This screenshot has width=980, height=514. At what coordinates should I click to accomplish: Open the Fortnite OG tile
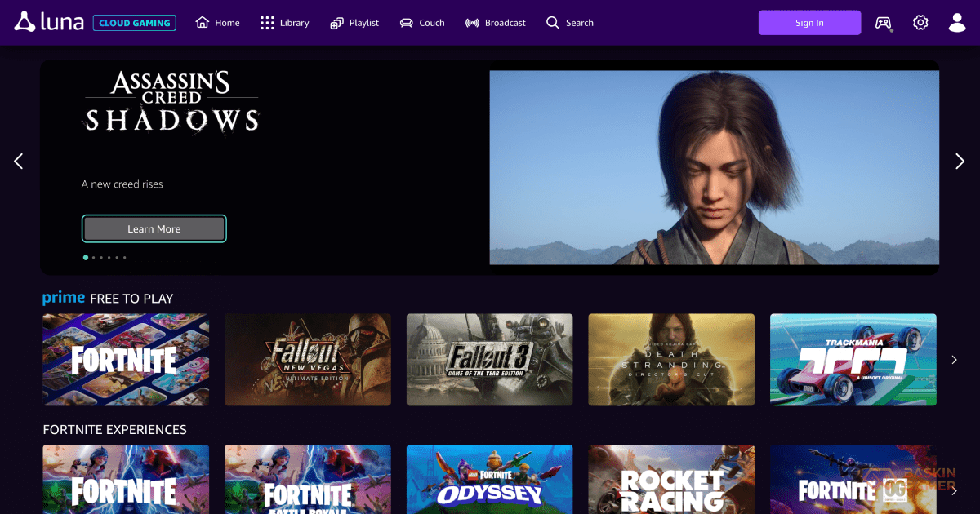(853, 480)
